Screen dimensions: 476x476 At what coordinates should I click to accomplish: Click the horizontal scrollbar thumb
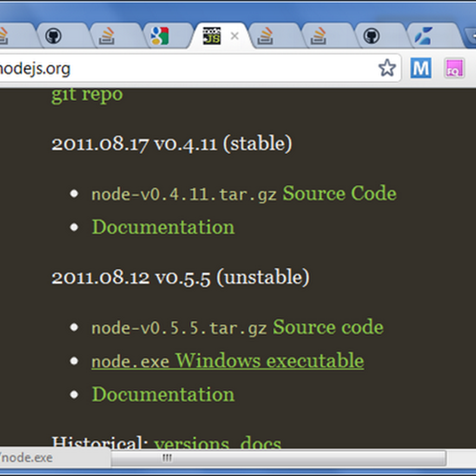coord(278,458)
